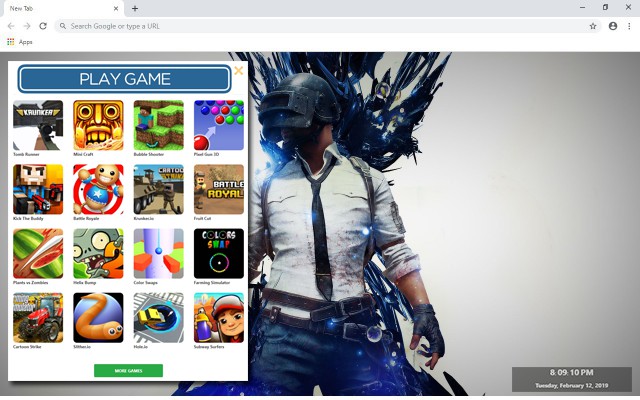The image size is (640, 400).
Task: Click the 'Fruit Cut' label
Action: [x=202, y=218]
